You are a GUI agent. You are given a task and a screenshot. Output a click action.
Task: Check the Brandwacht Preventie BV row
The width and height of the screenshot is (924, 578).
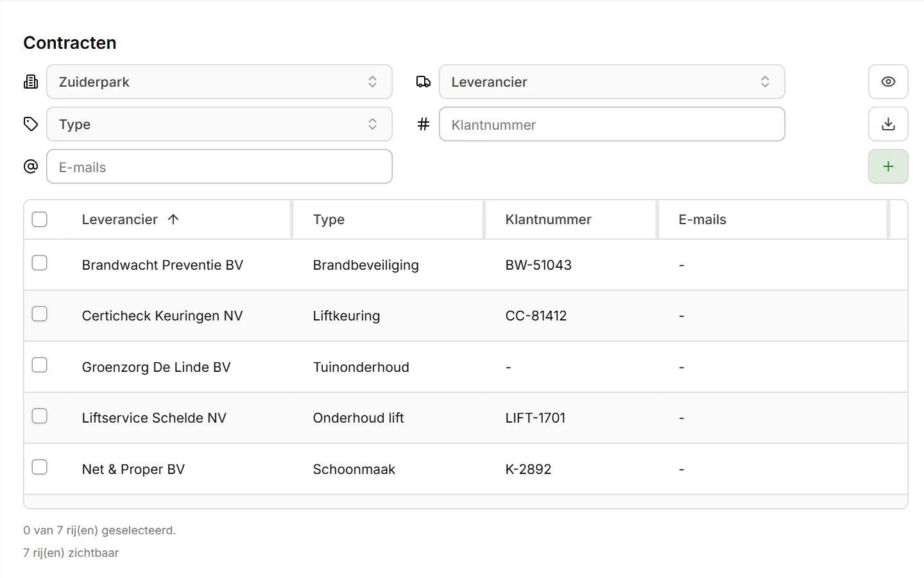point(40,263)
